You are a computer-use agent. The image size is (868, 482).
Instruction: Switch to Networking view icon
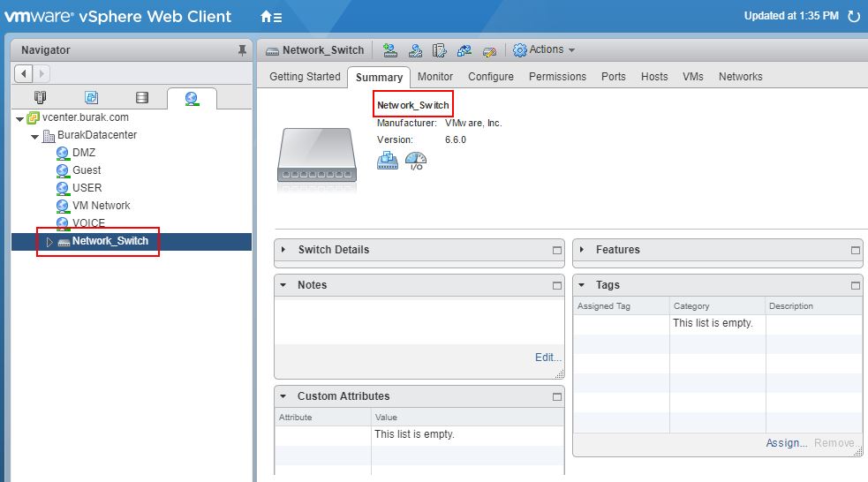[192, 99]
